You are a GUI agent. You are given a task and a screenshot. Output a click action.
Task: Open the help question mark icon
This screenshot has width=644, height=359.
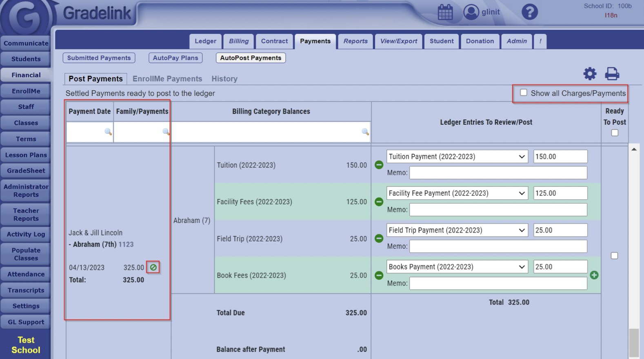529,12
